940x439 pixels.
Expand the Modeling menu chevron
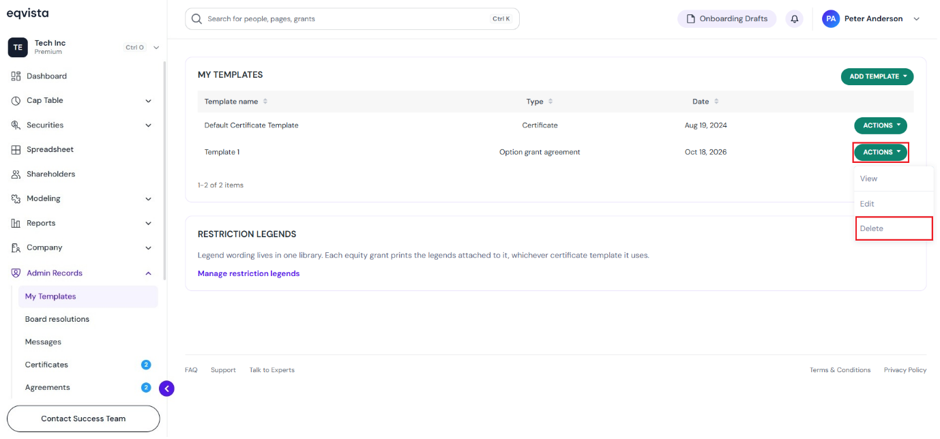[x=148, y=199]
